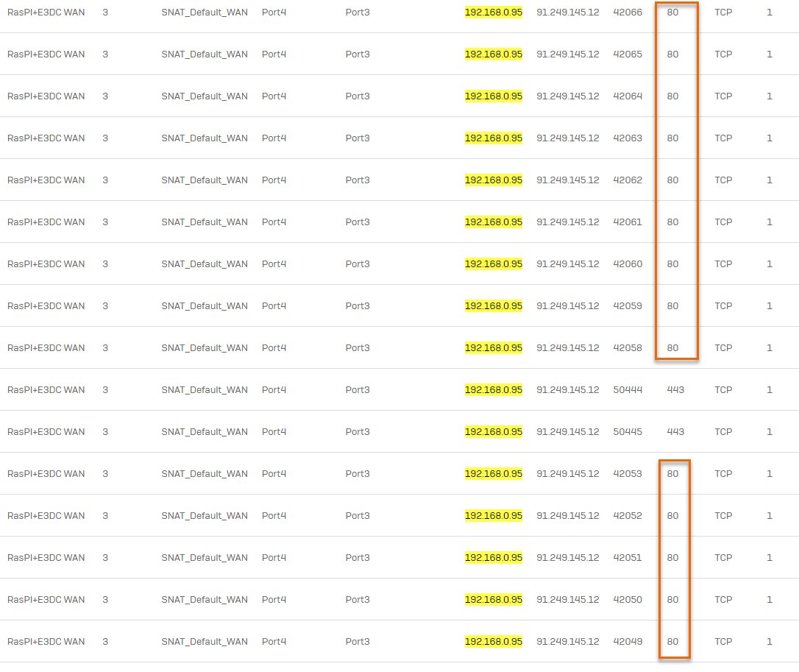
Task: Click the port number 42061
Action: tap(628, 222)
